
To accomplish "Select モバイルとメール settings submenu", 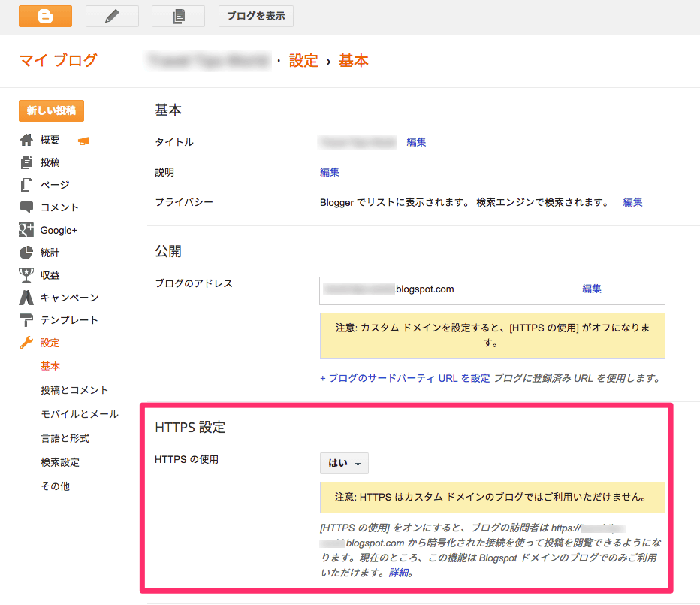I will [x=79, y=414].
